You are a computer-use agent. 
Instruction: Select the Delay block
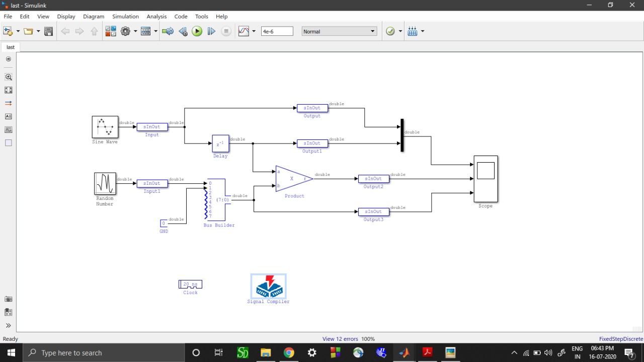click(220, 143)
